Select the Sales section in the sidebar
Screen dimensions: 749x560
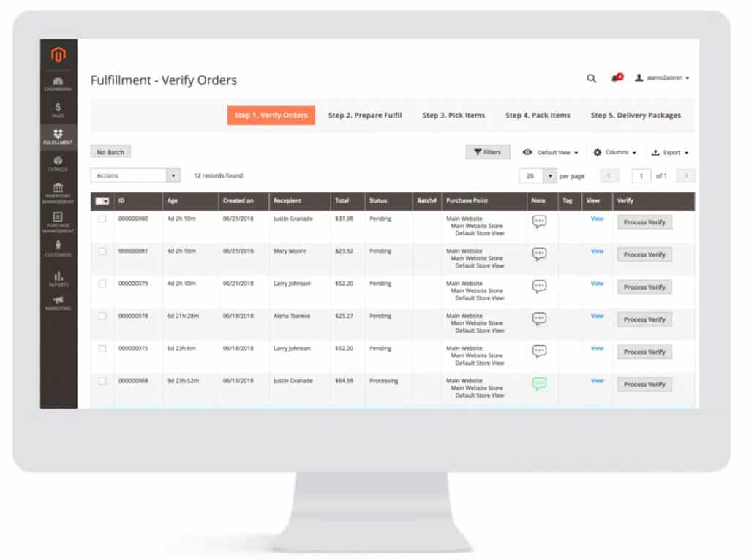click(x=59, y=110)
